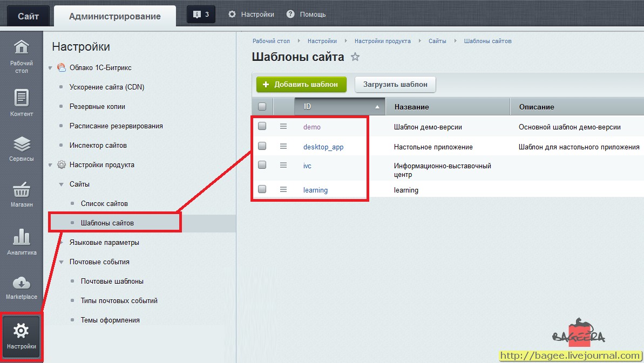Open the action menu for learning row

pos(283,189)
